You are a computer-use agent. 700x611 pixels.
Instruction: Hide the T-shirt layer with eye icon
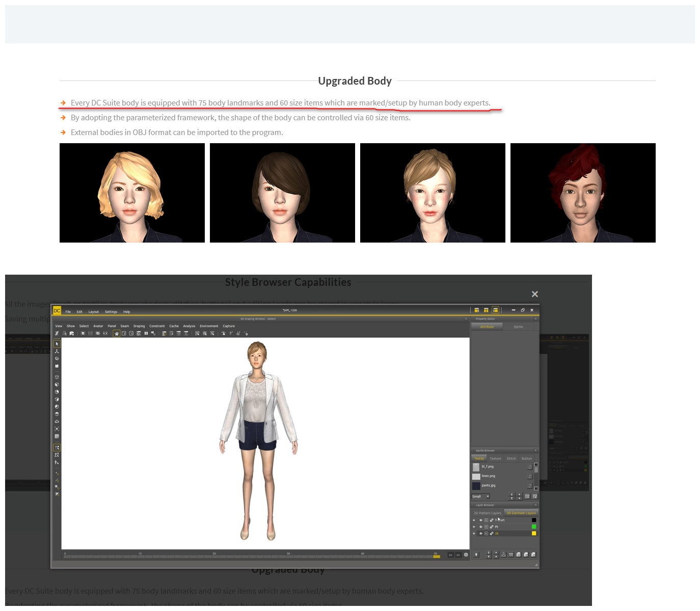480,520
